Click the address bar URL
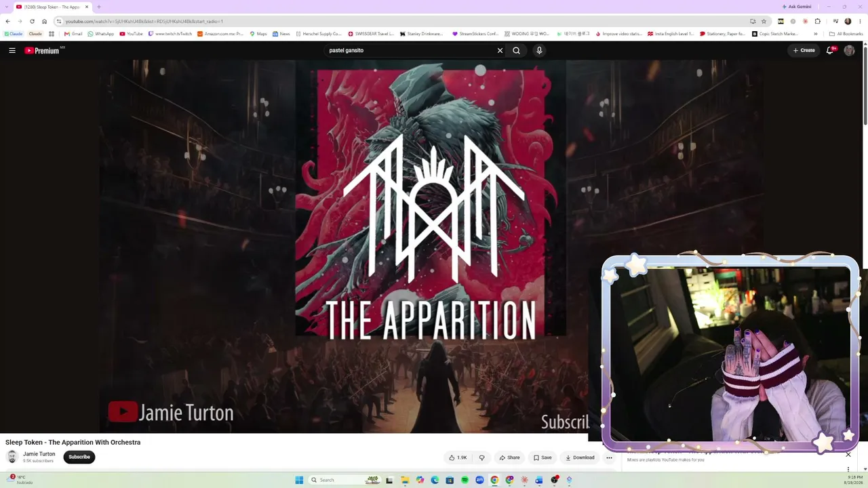868x488 pixels. [144, 21]
